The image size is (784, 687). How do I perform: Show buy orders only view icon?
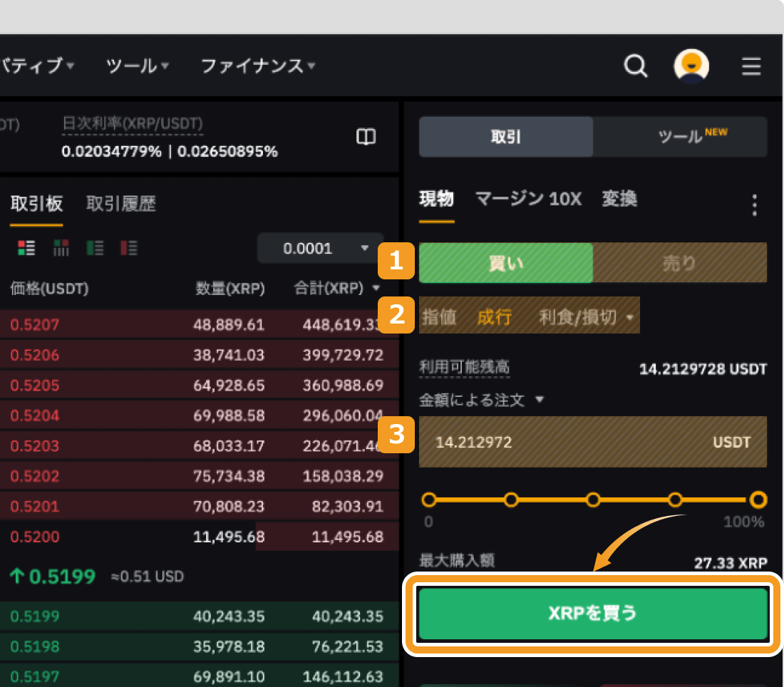[x=95, y=247]
